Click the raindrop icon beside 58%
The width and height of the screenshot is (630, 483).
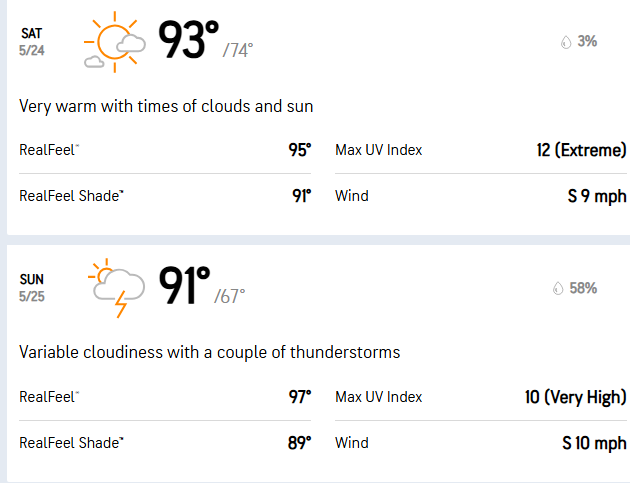(x=557, y=289)
